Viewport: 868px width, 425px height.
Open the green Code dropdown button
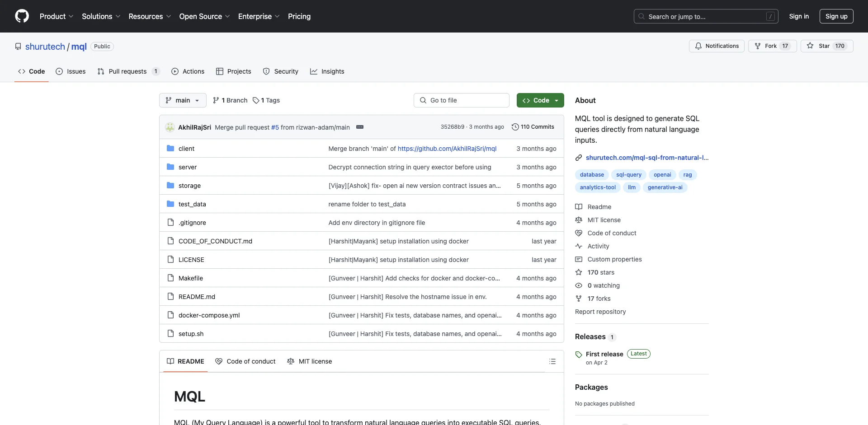pos(540,100)
